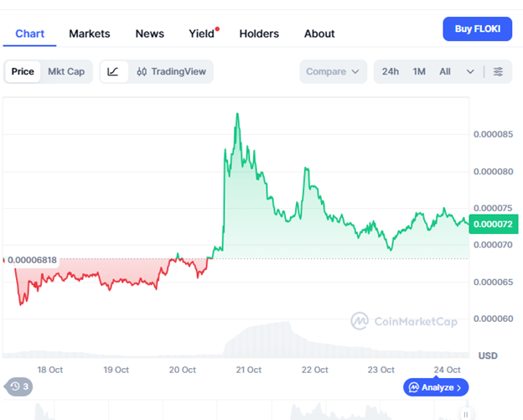Open the Yield tab
The height and width of the screenshot is (420, 523).
pyautogui.click(x=201, y=34)
